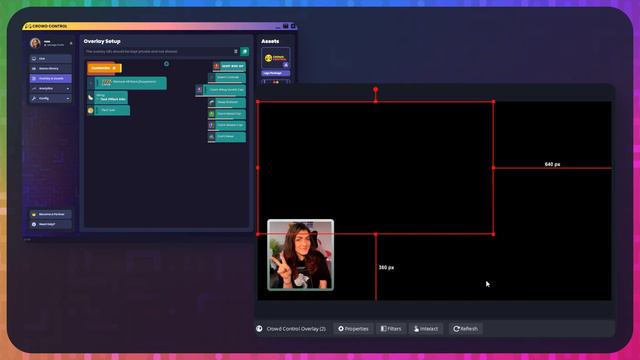Close the orange Customize block via its X
640x360 pixels.
[x=114, y=68]
